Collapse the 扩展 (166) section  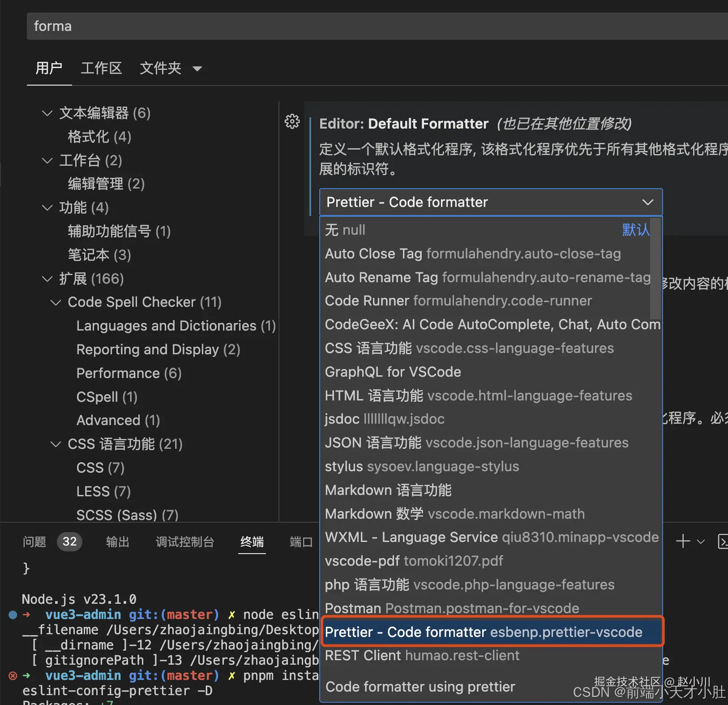(47, 279)
